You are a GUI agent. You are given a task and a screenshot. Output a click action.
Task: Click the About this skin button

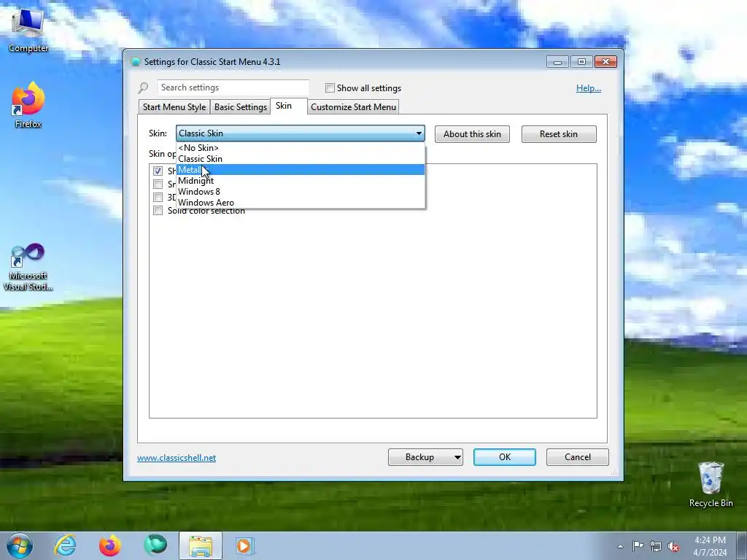(472, 134)
